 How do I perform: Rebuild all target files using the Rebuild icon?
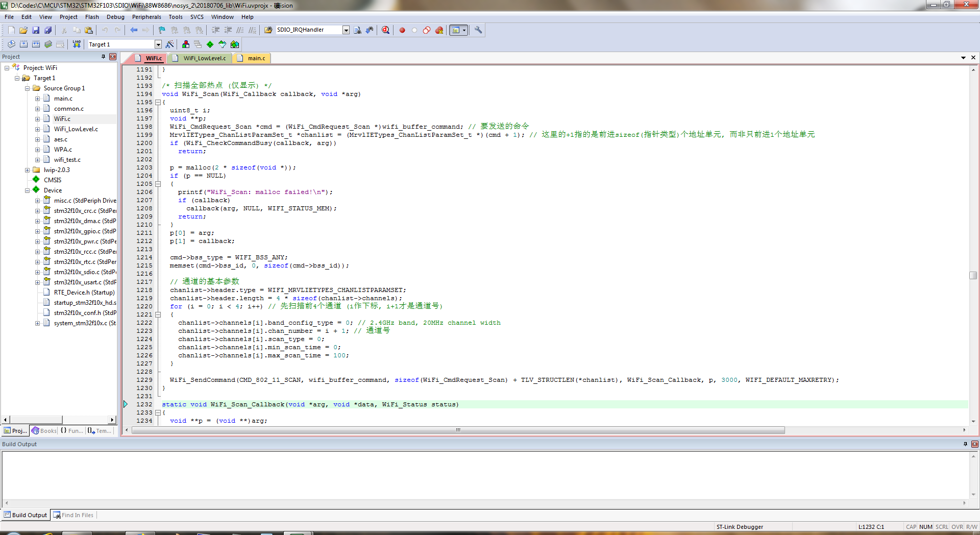36,44
